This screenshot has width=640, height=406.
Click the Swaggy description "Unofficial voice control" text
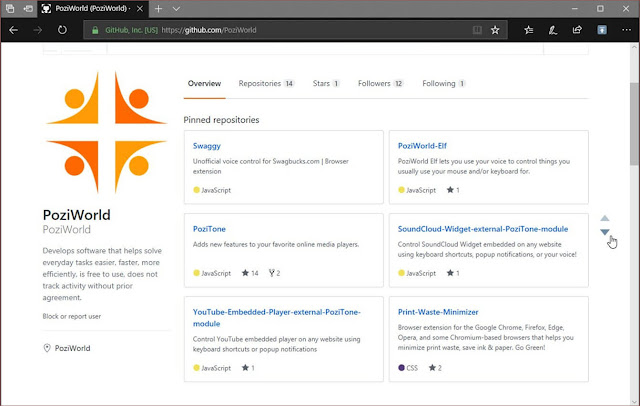click(271, 166)
